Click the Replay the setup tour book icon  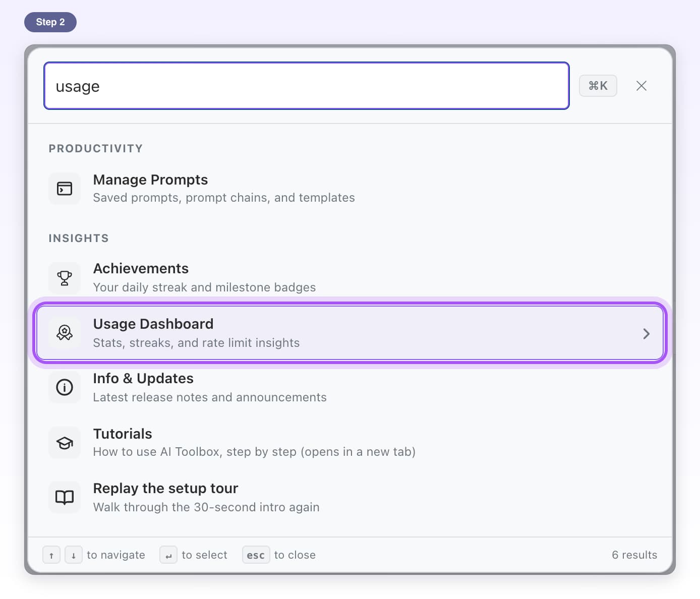pos(65,497)
